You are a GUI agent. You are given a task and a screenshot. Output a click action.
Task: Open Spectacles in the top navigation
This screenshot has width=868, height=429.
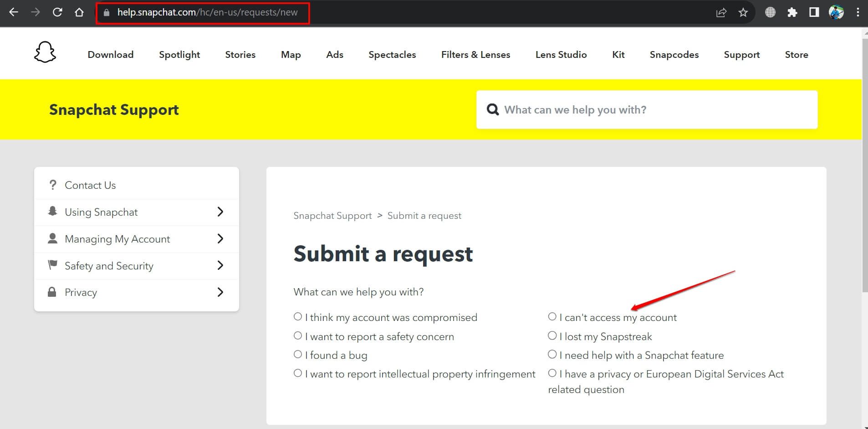pos(392,55)
